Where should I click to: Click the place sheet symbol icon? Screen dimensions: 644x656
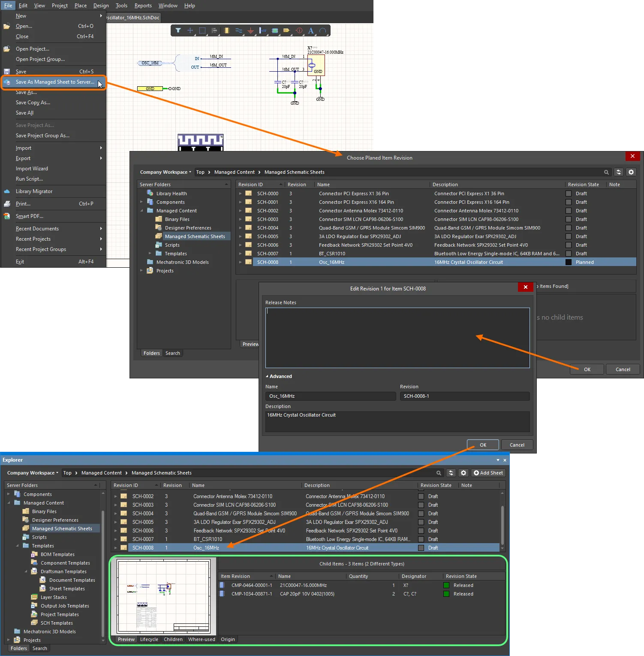[x=275, y=30]
